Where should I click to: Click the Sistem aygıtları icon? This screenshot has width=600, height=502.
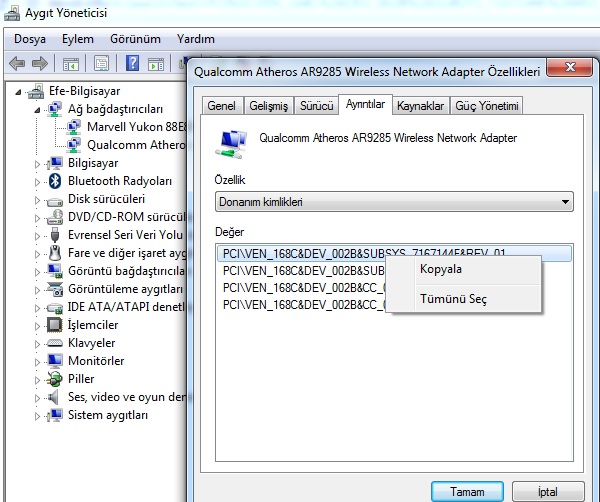point(55,415)
